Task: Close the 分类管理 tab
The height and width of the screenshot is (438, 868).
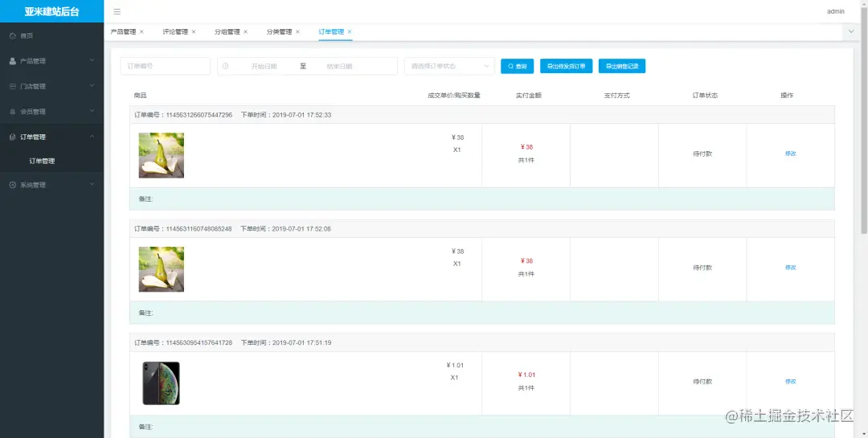Action: pos(298,32)
